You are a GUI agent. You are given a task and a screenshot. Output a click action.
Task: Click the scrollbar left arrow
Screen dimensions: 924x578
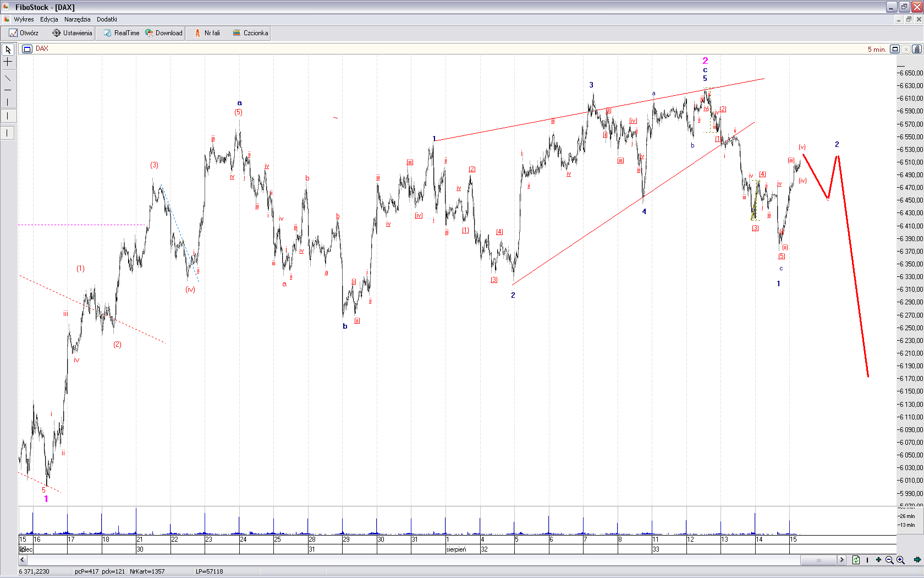point(23,560)
